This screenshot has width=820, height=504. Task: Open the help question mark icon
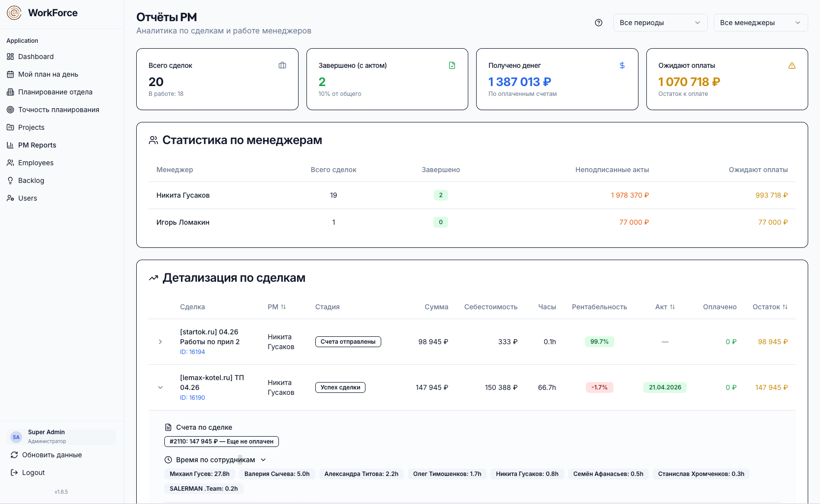[x=598, y=23]
